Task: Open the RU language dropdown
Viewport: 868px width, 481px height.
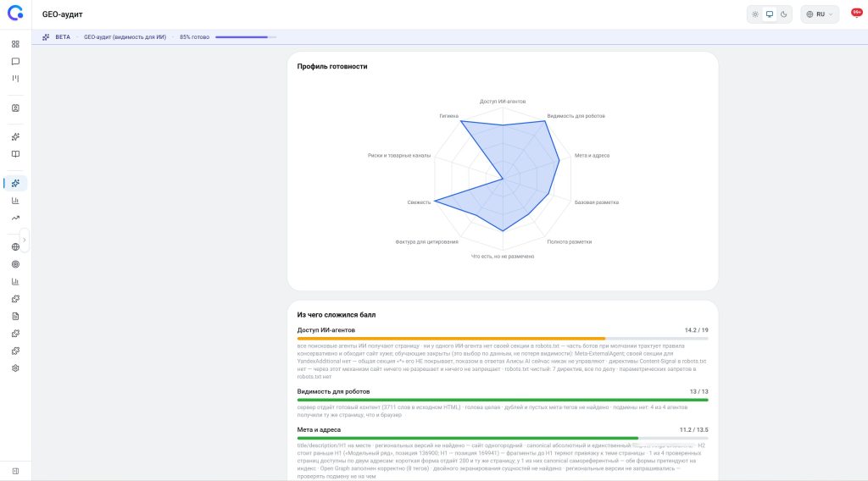Action: pyautogui.click(x=820, y=14)
